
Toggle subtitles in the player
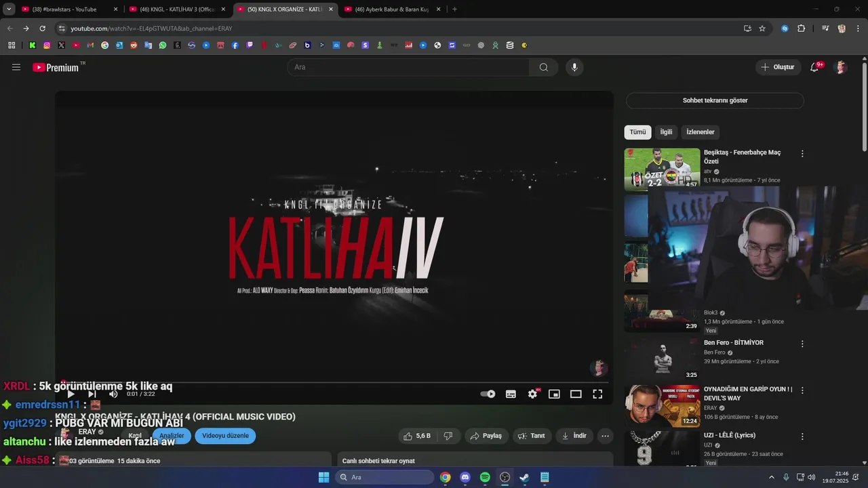click(511, 394)
